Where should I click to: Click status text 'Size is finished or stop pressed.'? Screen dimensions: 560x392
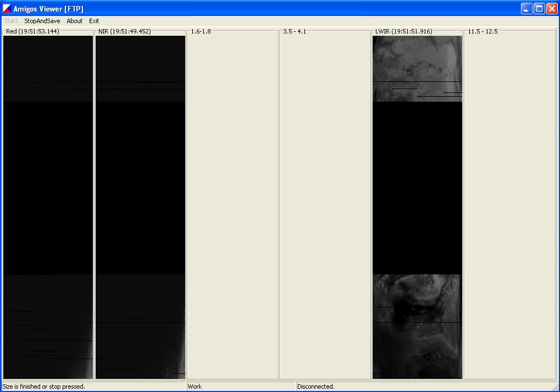43,387
